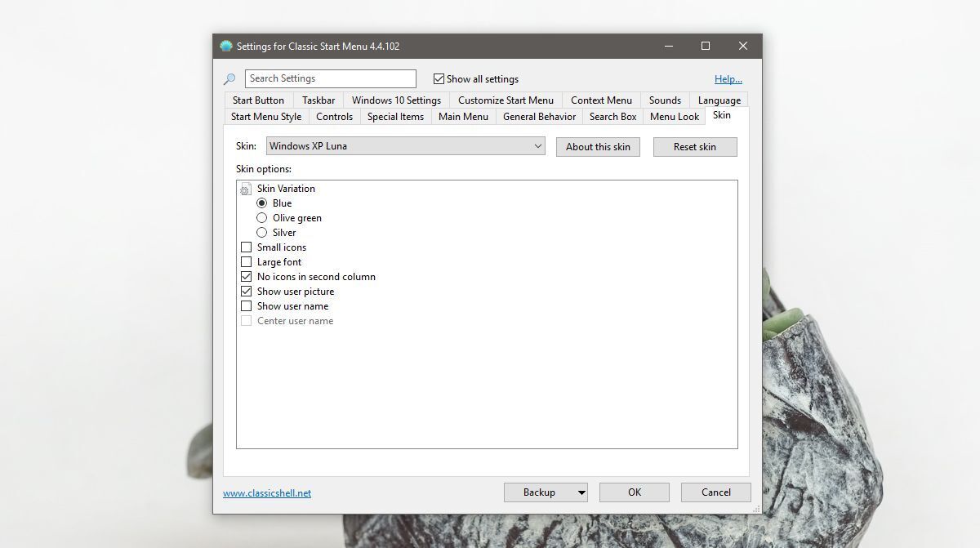Switch to the Sounds tab

click(x=664, y=100)
